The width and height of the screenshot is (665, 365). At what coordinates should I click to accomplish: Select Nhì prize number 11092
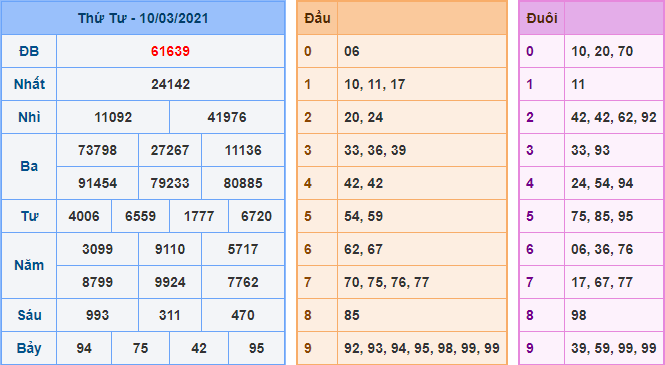[113, 117]
